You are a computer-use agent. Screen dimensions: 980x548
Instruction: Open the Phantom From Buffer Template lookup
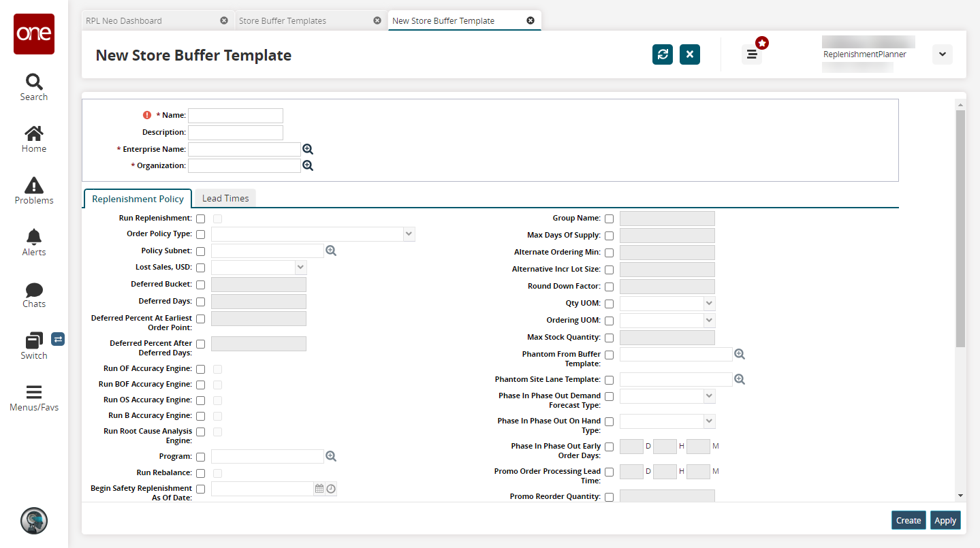(740, 354)
